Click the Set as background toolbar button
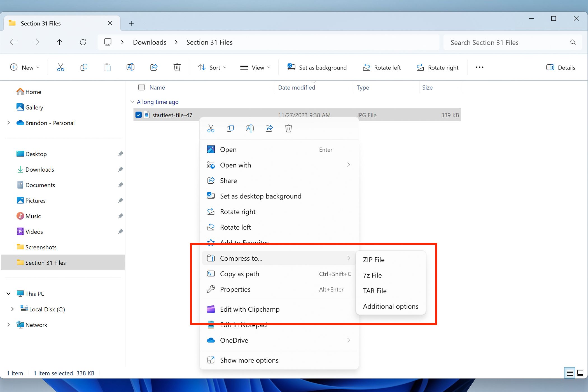588x392 pixels. [x=317, y=67]
